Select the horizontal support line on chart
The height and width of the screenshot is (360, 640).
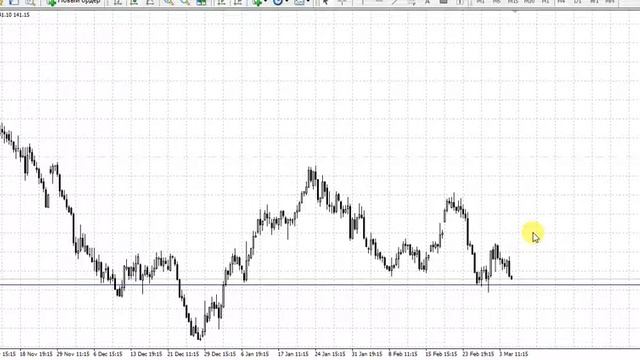pyautogui.click(x=320, y=284)
